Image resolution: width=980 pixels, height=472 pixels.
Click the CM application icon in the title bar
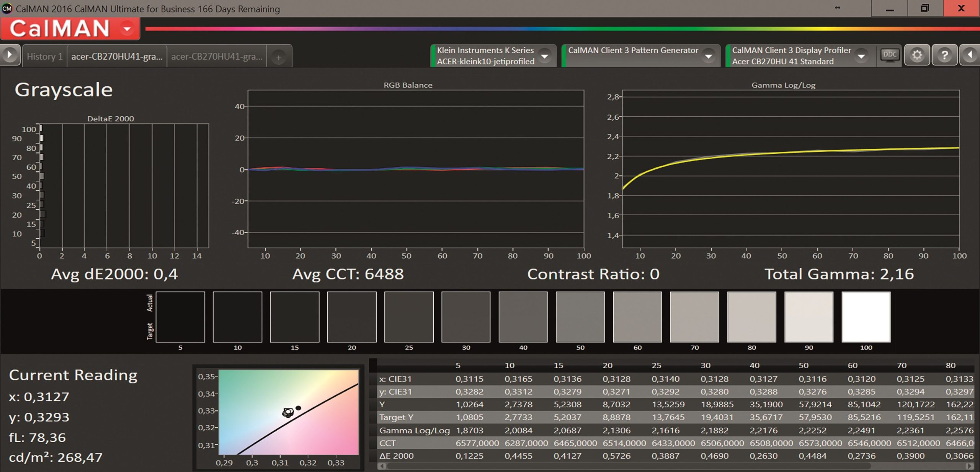(7, 8)
